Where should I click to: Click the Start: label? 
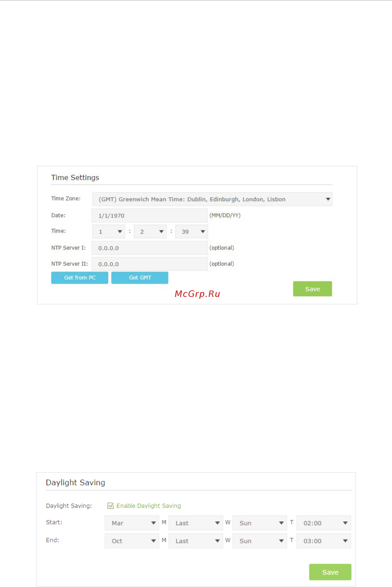54,522
